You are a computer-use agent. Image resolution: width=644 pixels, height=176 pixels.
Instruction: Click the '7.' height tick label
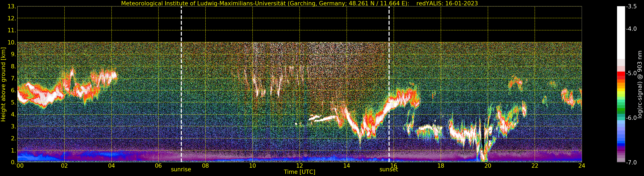pyautogui.click(x=13, y=78)
